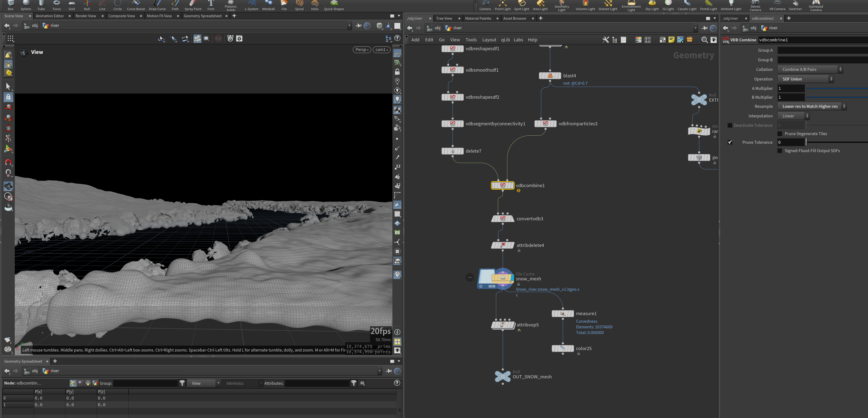Add a Portal Light

(708, 6)
